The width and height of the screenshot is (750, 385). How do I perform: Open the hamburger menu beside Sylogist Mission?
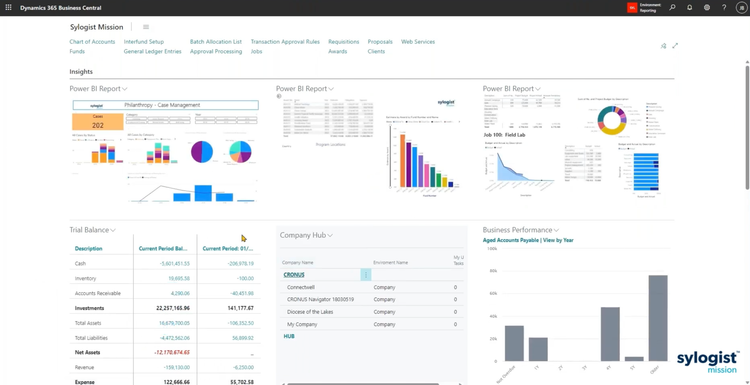(146, 27)
